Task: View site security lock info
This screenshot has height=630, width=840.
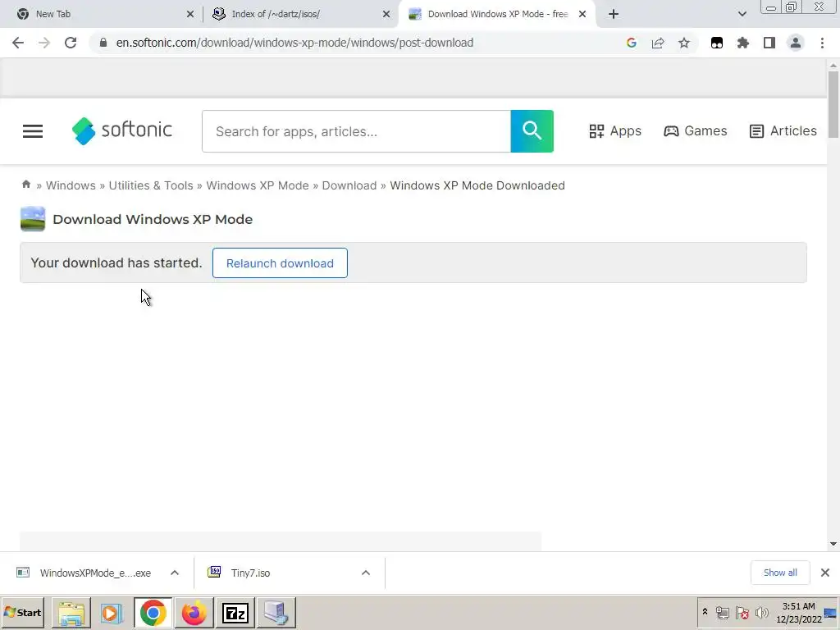Action: pyautogui.click(x=103, y=43)
